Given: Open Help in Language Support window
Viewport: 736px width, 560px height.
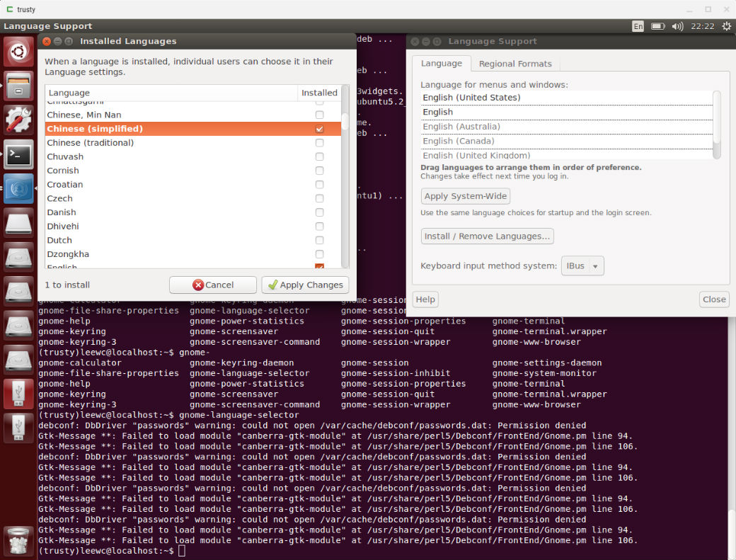Looking at the screenshot, I should 425,299.
